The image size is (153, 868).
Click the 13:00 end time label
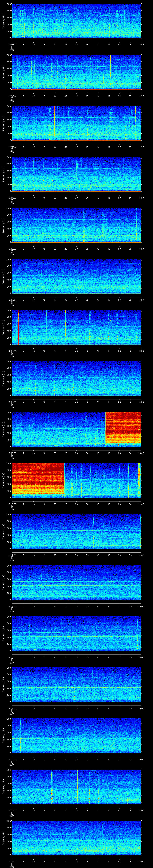coord(141,606)
